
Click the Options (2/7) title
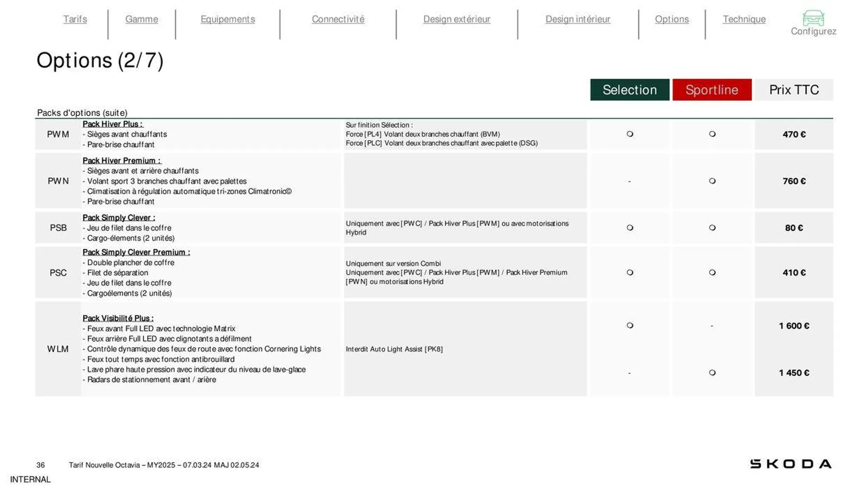coord(100,61)
